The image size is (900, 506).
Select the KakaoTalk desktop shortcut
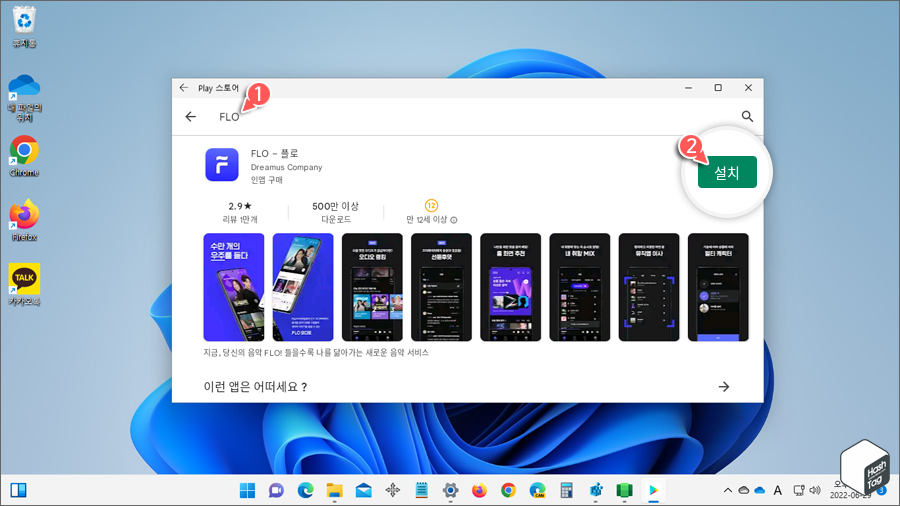coord(24,285)
